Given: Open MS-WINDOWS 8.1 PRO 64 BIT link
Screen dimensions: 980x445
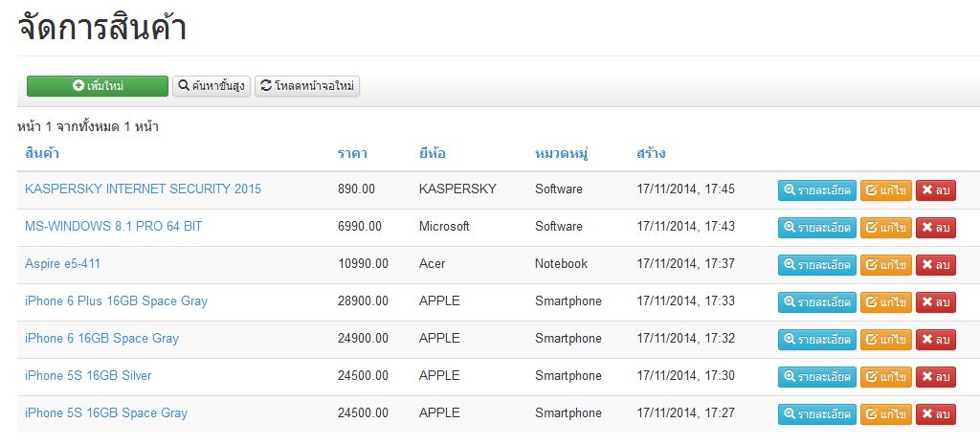Looking at the screenshot, I should point(114,226).
